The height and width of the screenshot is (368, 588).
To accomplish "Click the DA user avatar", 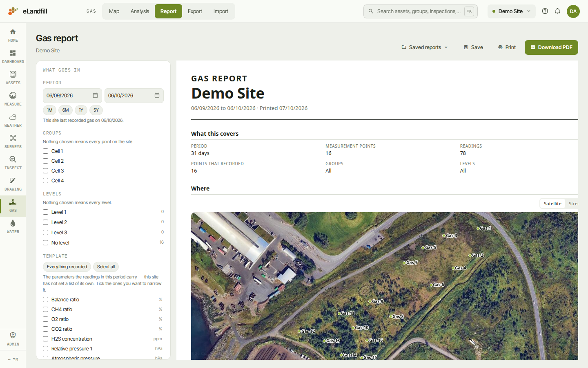I will pos(573,11).
